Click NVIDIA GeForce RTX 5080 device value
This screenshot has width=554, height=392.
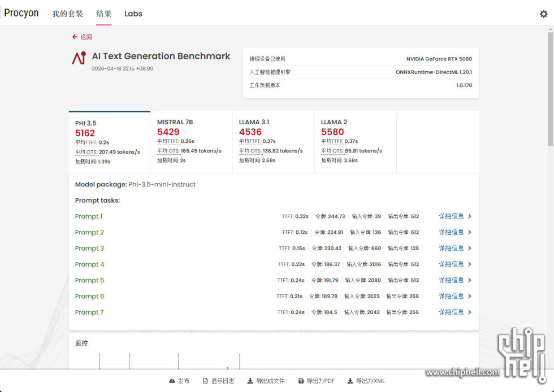(439, 59)
